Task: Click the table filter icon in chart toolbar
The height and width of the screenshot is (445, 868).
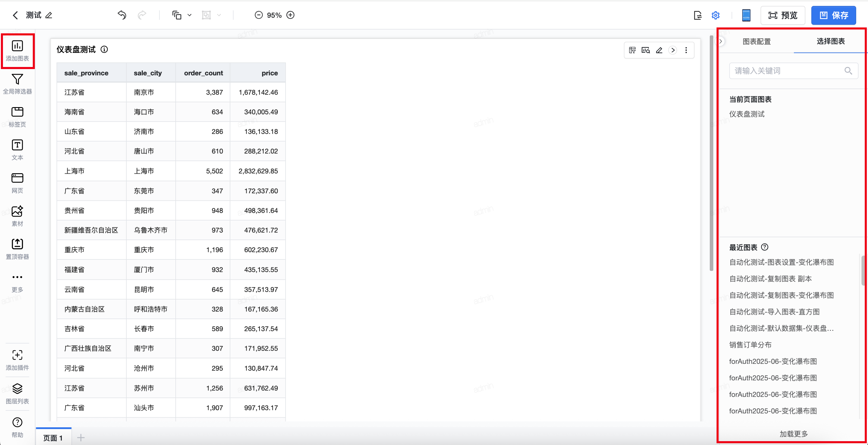Action: pyautogui.click(x=632, y=50)
